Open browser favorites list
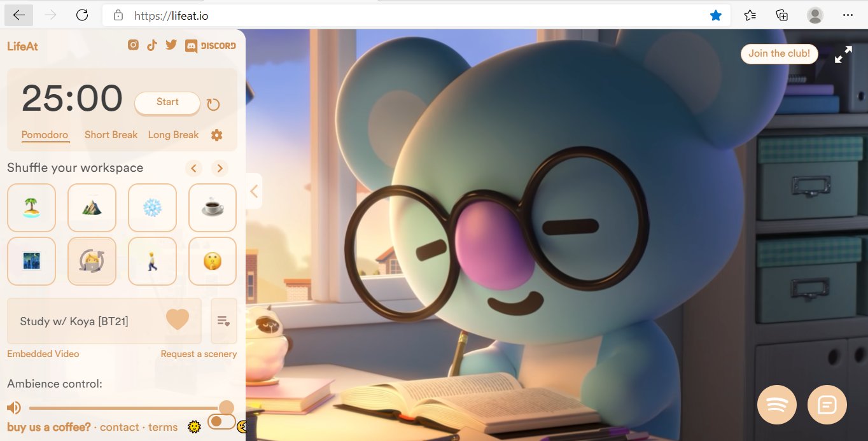The image size is (868, 441). (750, 15)
